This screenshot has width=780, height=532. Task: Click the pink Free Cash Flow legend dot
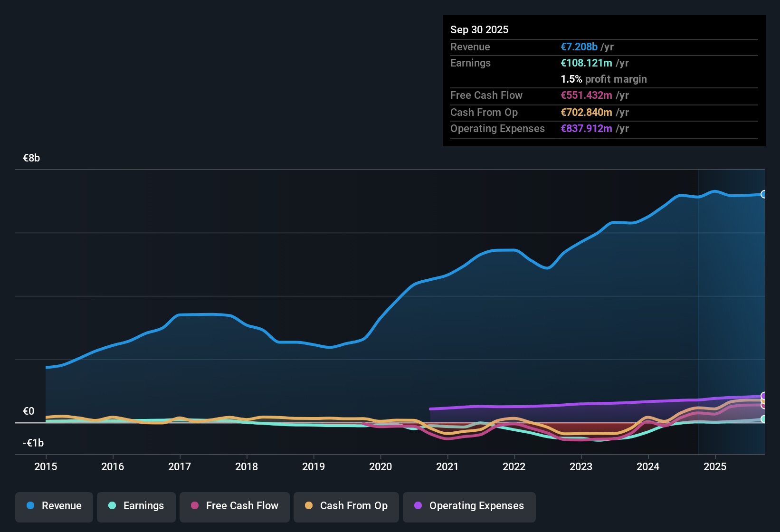coord(194,506)
